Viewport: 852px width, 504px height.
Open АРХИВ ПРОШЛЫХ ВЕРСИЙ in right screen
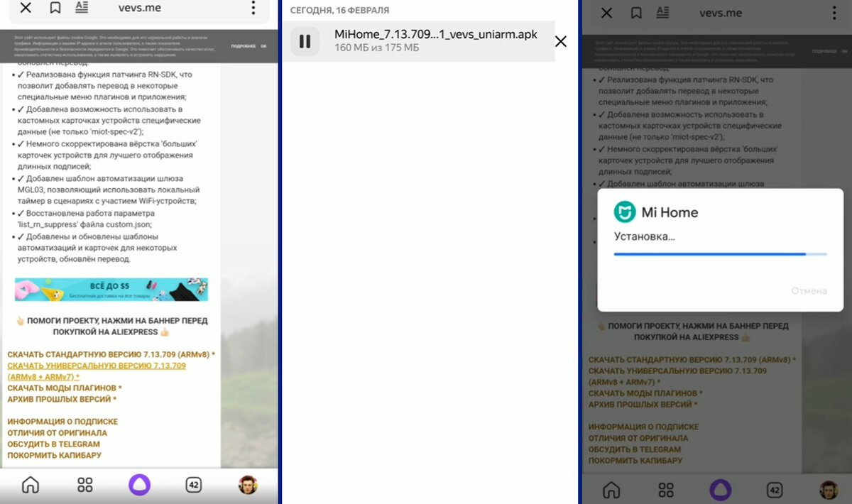point(643,404)
